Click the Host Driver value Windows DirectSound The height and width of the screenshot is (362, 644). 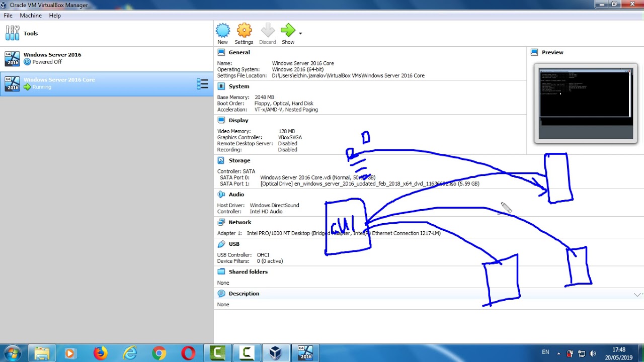[x=274, y=205]
